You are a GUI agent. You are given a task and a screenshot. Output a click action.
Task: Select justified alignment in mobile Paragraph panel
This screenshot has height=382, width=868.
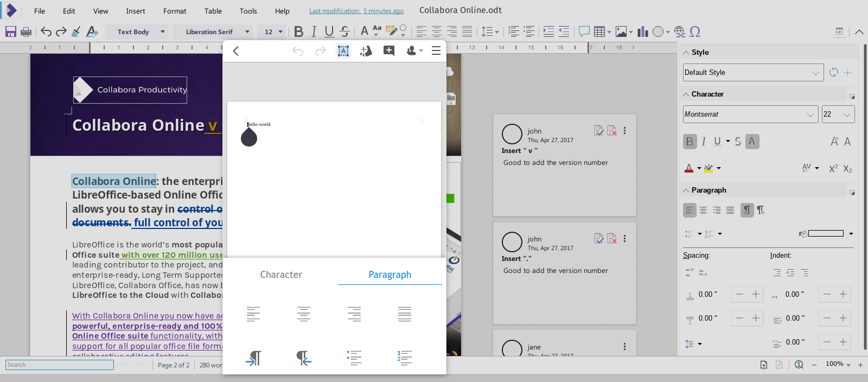(405, 314)
